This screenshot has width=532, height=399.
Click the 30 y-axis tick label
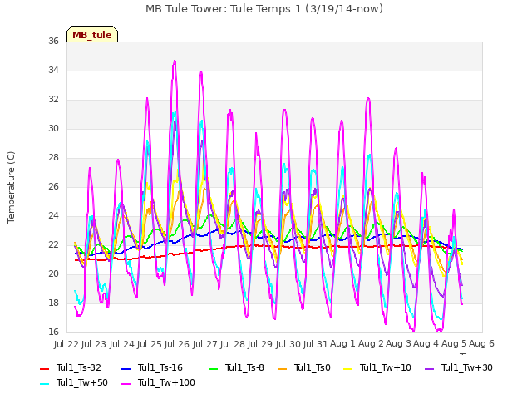pos(53,128)
